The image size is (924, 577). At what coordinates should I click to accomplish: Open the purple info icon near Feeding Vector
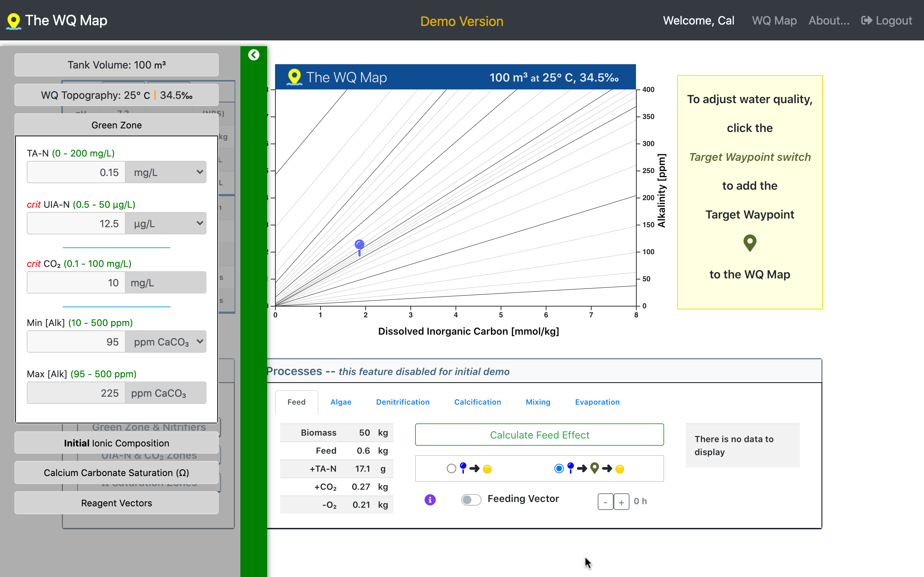pyautogui.click(x=430, y=499)
